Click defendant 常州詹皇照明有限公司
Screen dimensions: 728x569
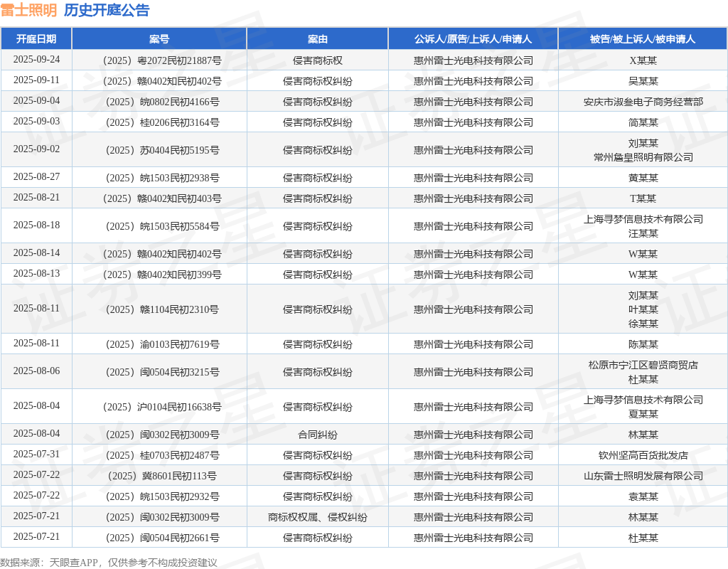[x=643, y=157]
